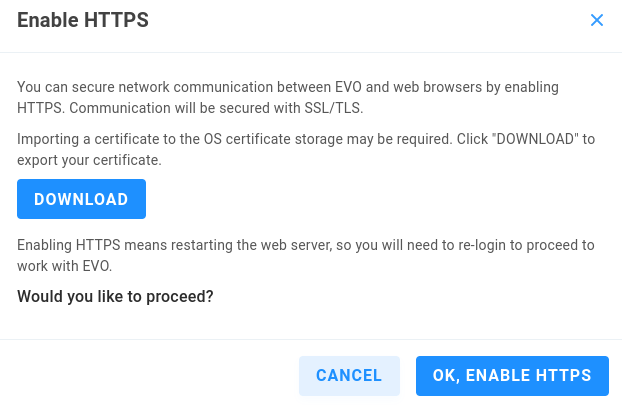Click the "Enable HTTPS" dialog title
This screenshot has width=622, height=407.
coord(83,20)
